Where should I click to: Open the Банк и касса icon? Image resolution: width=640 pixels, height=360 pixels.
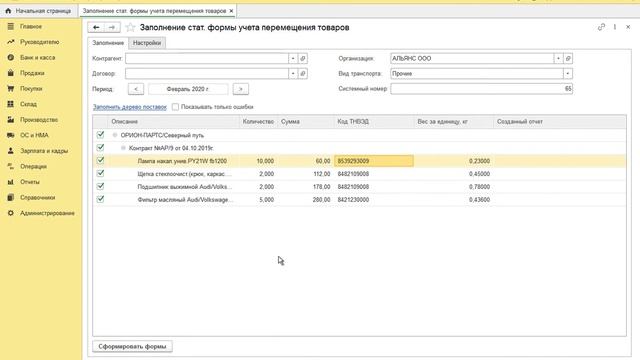coord(11,58)
